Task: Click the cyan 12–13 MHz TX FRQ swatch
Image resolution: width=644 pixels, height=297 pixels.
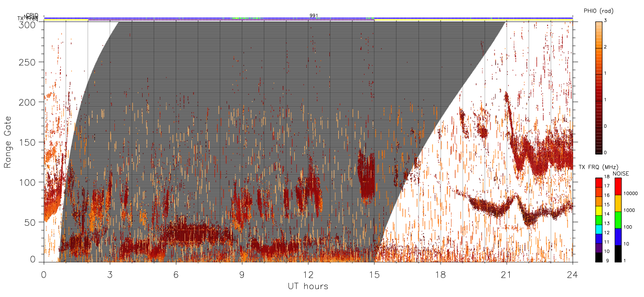Action: click(598, 229)
